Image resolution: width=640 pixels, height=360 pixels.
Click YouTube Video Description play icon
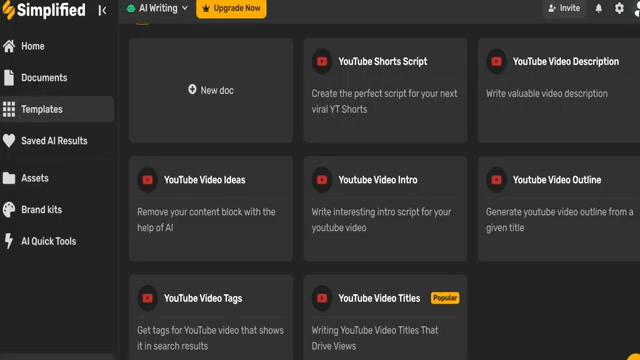[496, 62]
